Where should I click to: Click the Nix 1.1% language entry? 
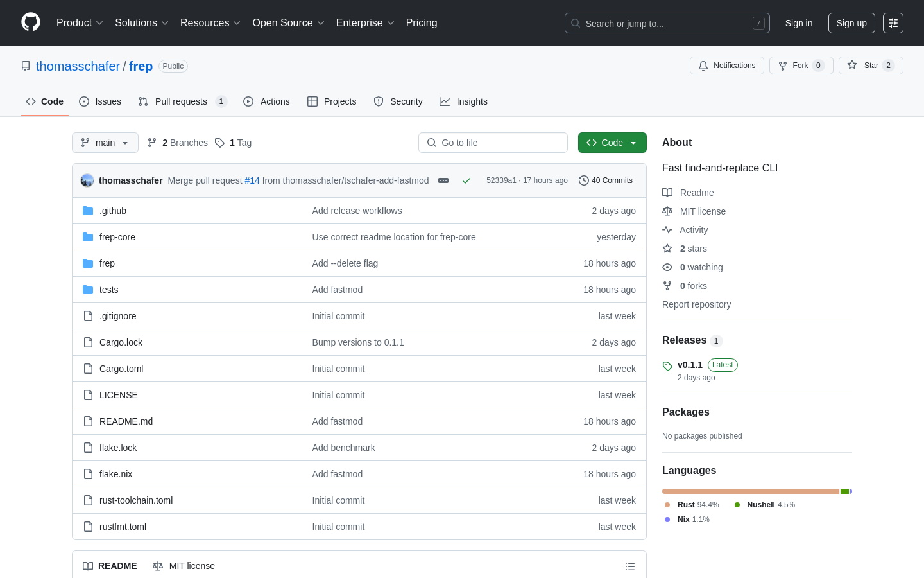pos(687,520)
